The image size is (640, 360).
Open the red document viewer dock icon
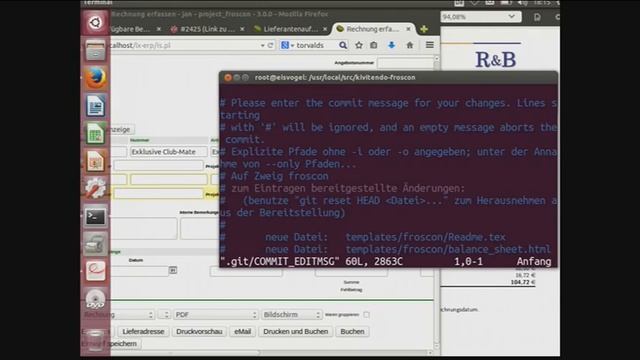95,271
